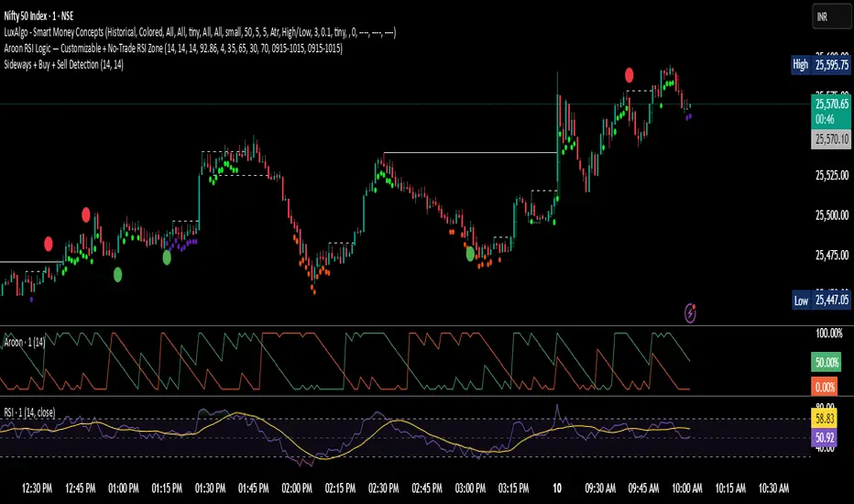The height and width of the screenshot is (504, 854).
Task: Click the green buy signal dot near 01:15 PM
Action: (167, 257)
